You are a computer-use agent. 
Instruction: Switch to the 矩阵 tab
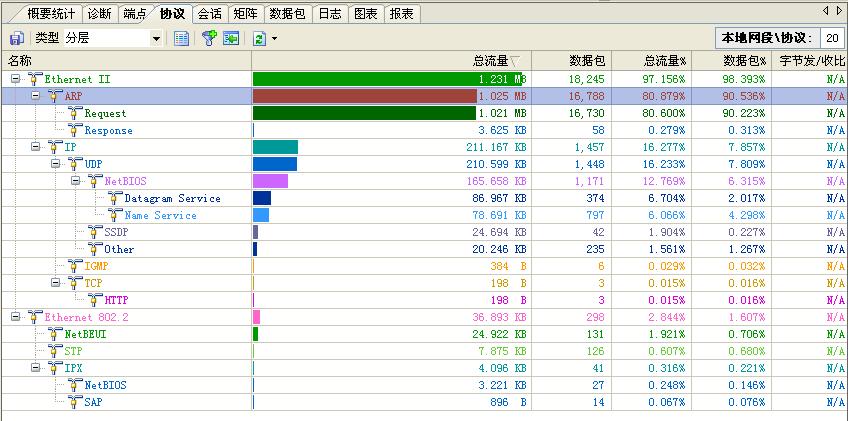246,14
